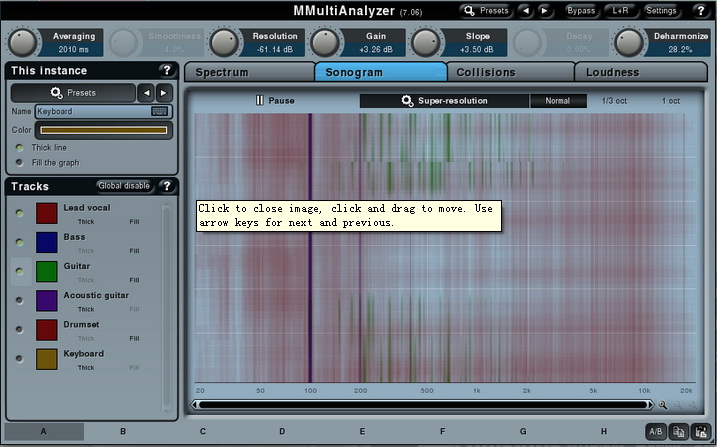Toggle Lead vocal track enable LED
This screenshot has width=717, height=447.
coord(19,213)
